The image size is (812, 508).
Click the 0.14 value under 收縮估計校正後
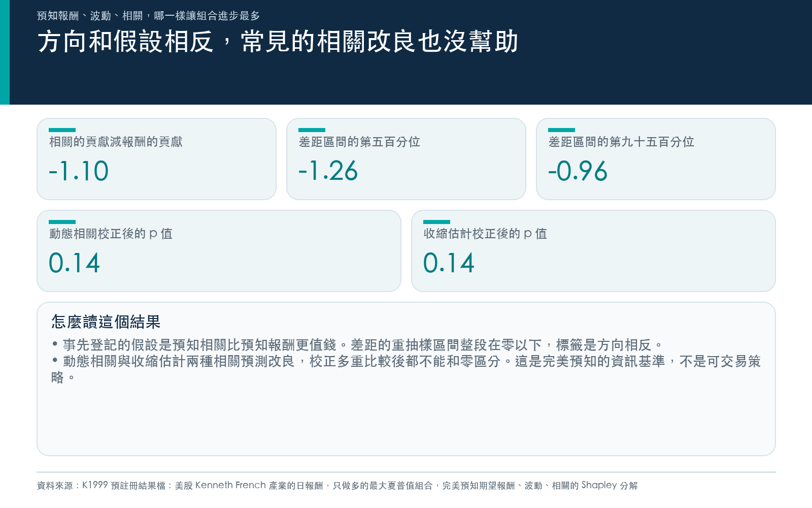click(x=449, y=263)
